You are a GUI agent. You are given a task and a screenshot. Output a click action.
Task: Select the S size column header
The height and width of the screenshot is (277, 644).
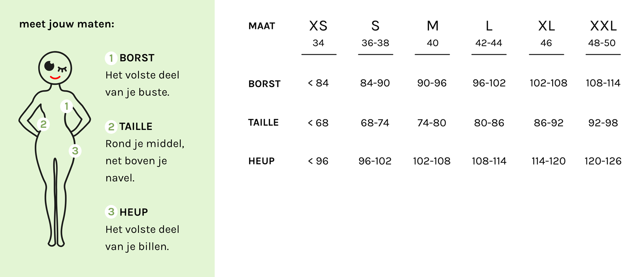[x=375, y=26]
